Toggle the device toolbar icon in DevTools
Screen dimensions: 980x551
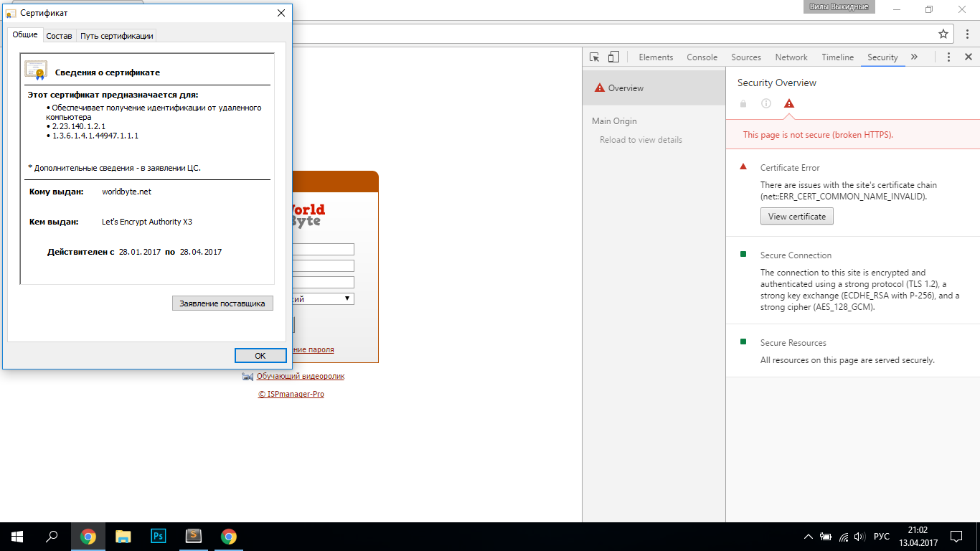coord(613,57)
